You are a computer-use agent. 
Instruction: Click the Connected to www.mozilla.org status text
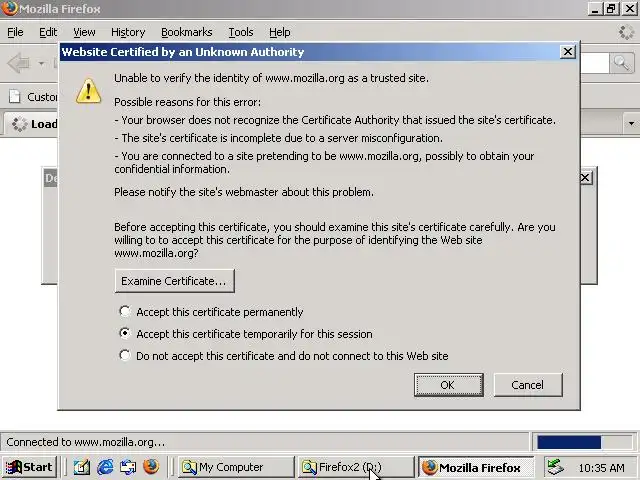click(86, 442)
